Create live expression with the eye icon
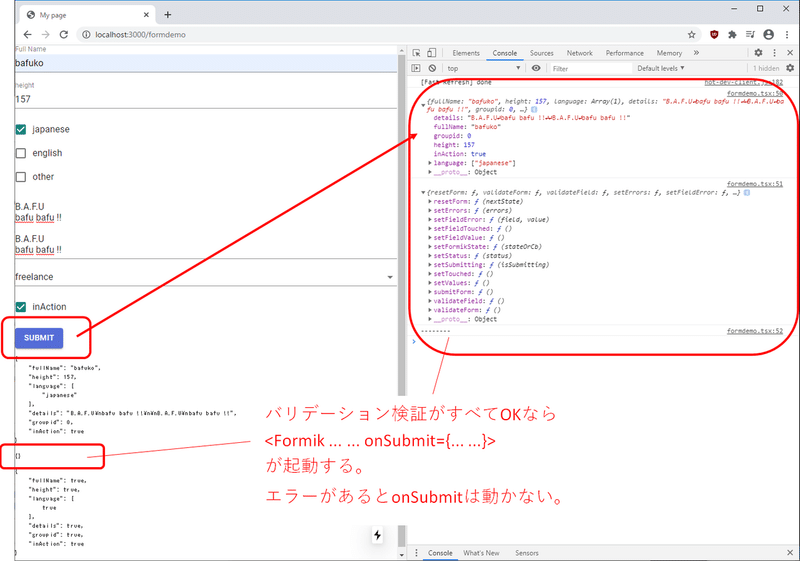Screen dimensions: 800x561 pos(536,68)
